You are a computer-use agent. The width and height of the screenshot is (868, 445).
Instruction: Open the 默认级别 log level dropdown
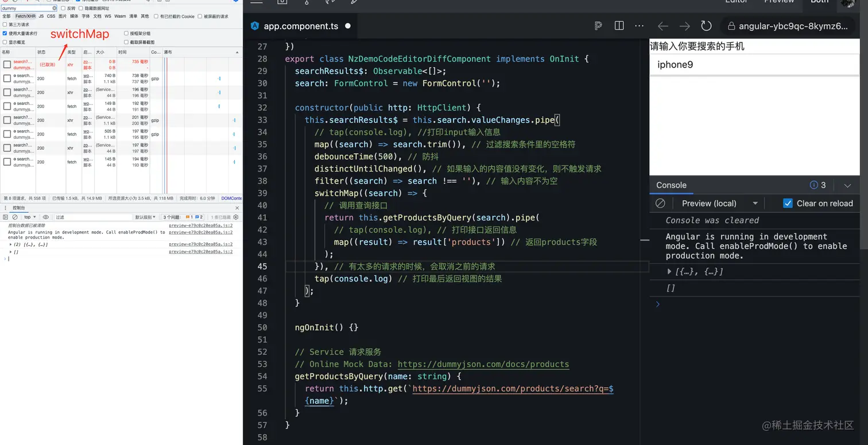146,217
